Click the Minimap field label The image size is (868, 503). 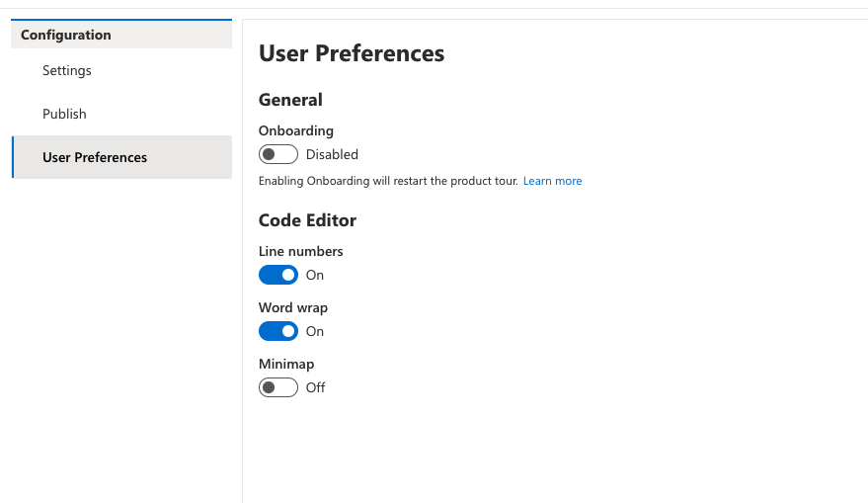(x=286, y=364)
